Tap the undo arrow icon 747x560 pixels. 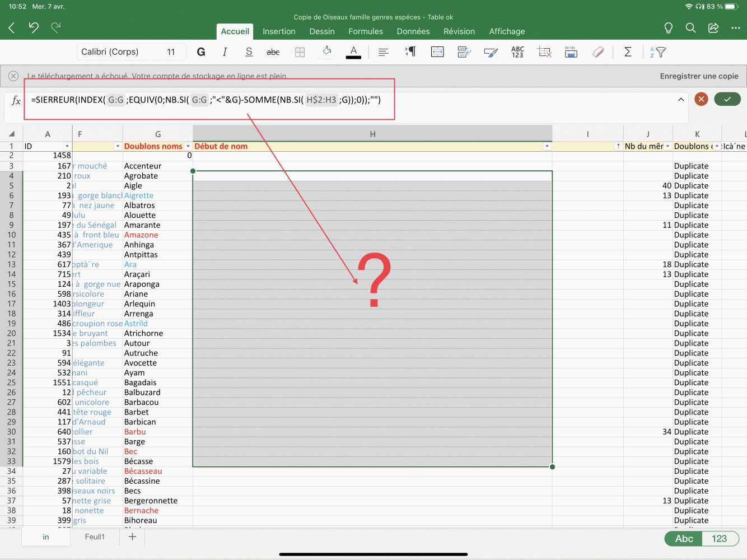(x=34, y=27)
